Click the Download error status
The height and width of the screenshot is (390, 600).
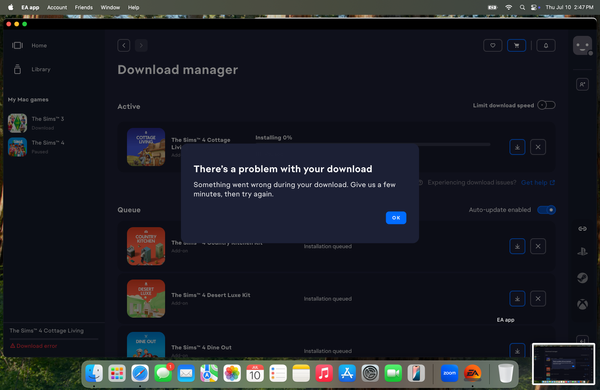34,346
